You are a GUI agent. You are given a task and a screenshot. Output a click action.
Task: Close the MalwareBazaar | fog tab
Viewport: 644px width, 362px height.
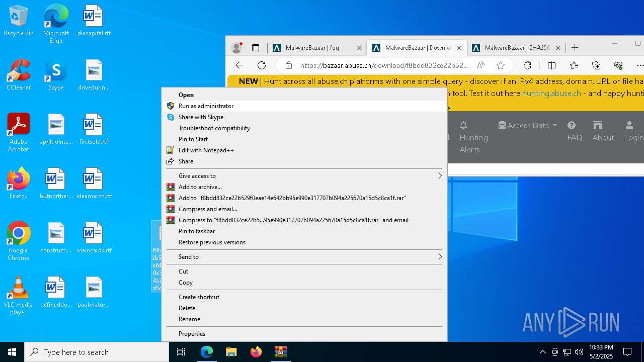(359, 48)
